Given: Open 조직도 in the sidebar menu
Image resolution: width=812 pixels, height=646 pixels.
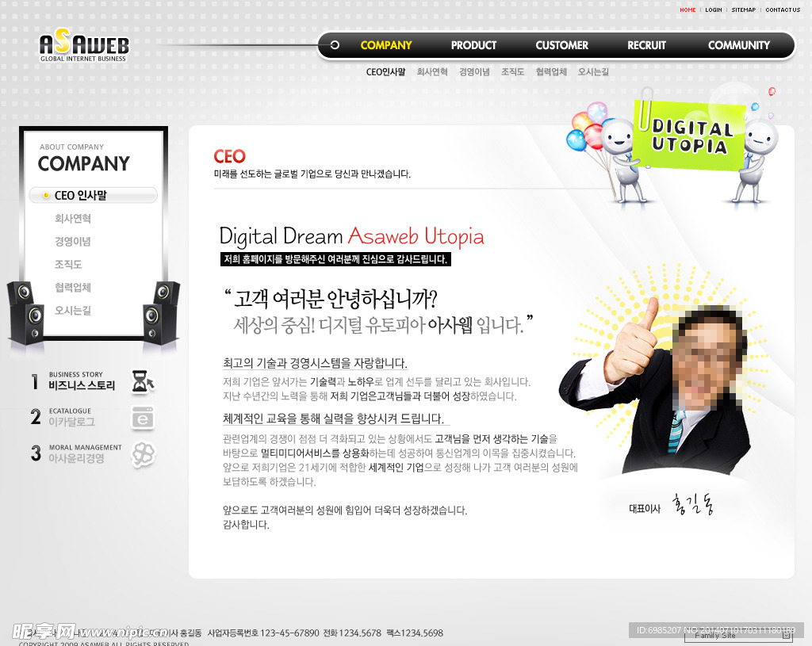Looking at the screenshot, I should point(68,264).
